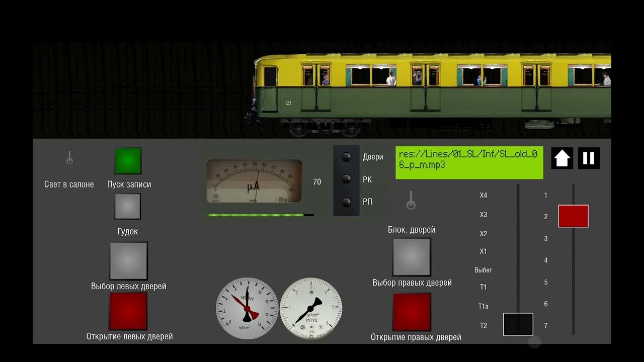The image size is (644, 362).
Task: Click the Выбег coasting position label
Action: pos(483,270)
